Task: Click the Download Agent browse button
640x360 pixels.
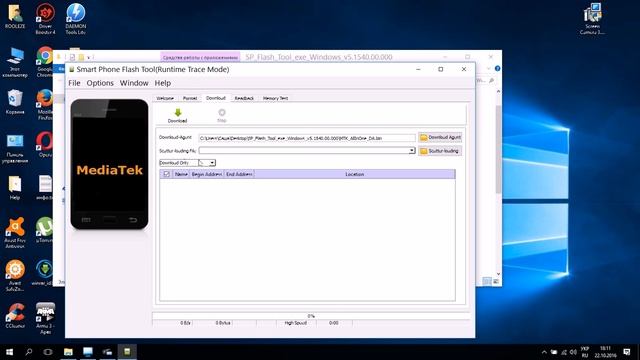Action: (x=440, y=138)
